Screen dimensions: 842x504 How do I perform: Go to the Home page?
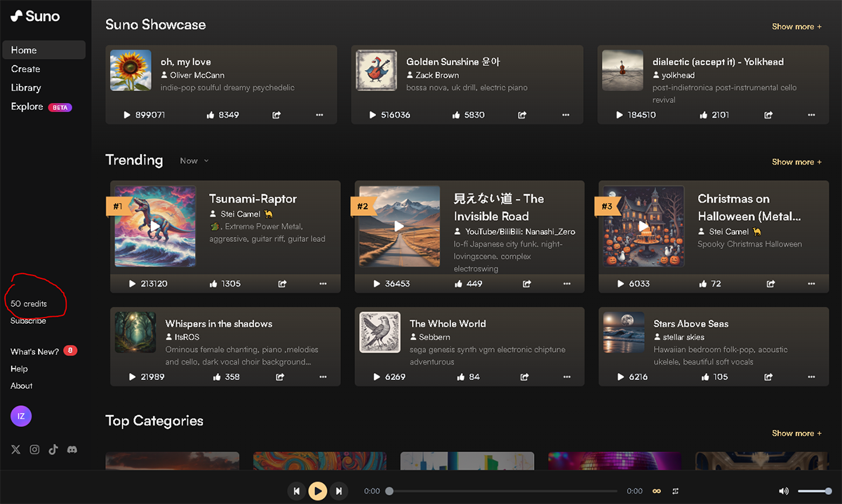point(44,50)
